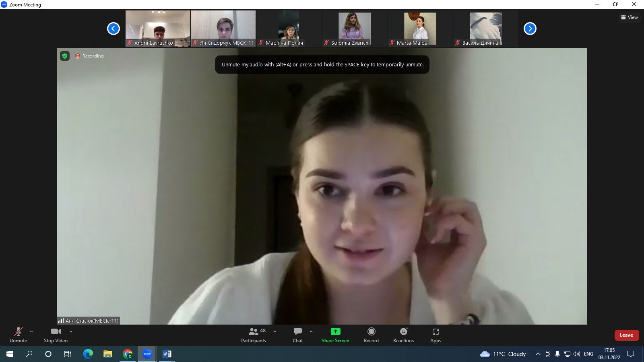Open notification center icon
Viewport: 644px width, 362px height.
(631, 354)
